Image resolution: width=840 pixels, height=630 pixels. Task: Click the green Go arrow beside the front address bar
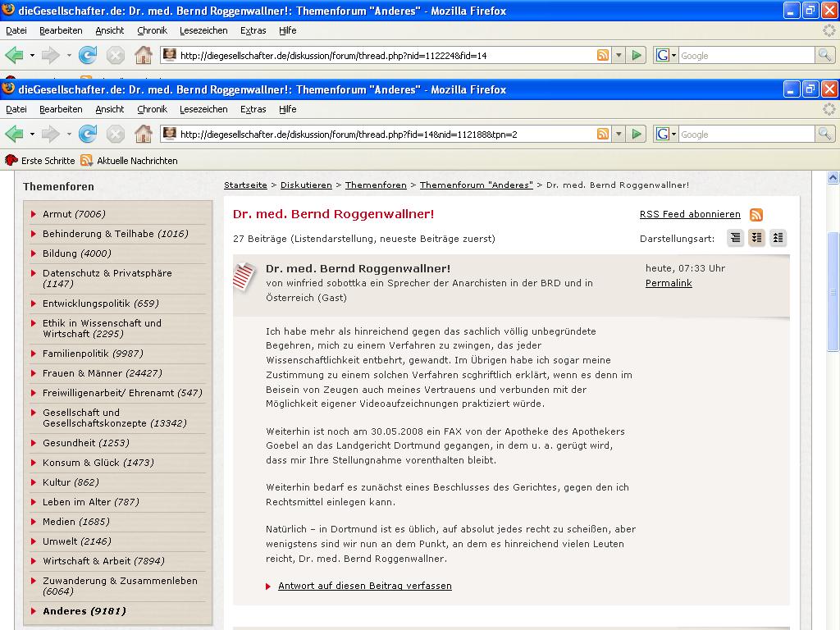click(x=637, y=134)
